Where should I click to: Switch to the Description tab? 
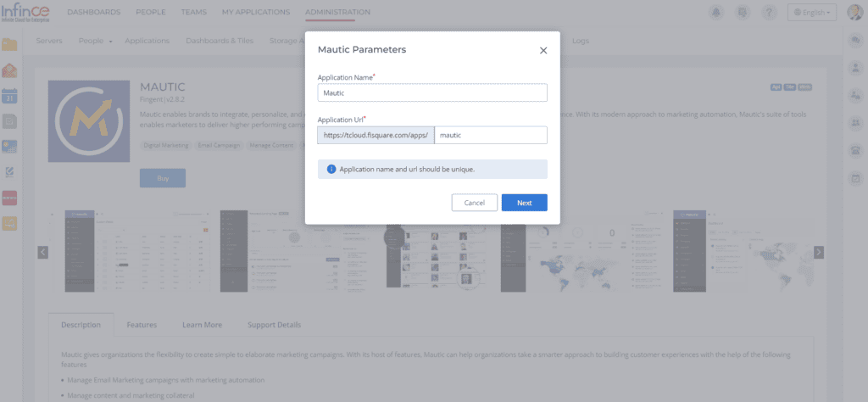point(81,325)
